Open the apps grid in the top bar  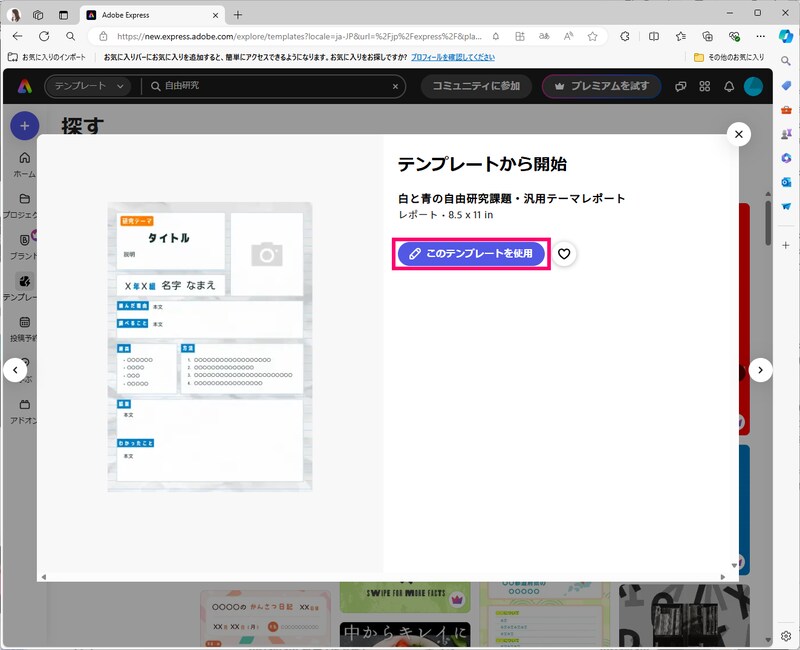point(705,87)
